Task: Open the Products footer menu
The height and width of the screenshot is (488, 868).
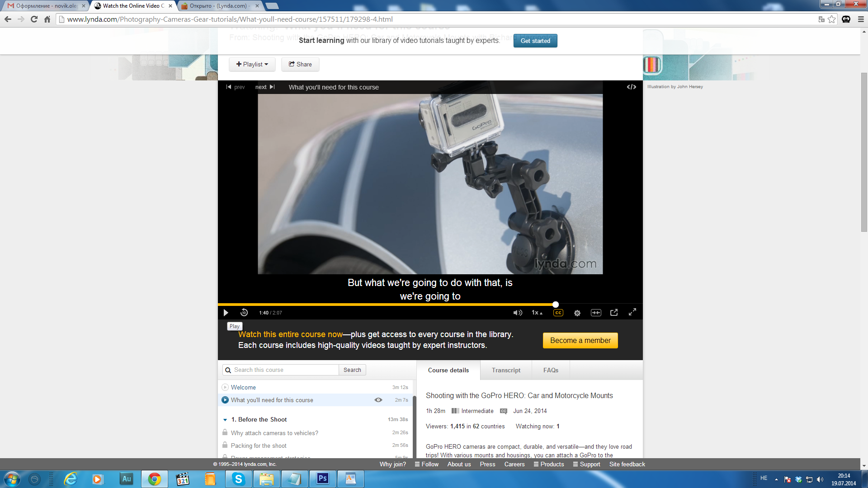Action: (549, 464)
